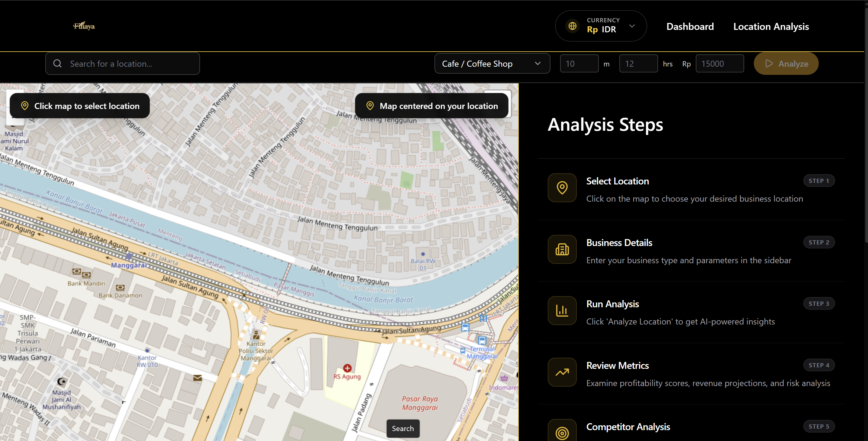The width and height of the screenshot is (868, 441).
Task: Open the Location Analysis page
Action: pos(771,27)
